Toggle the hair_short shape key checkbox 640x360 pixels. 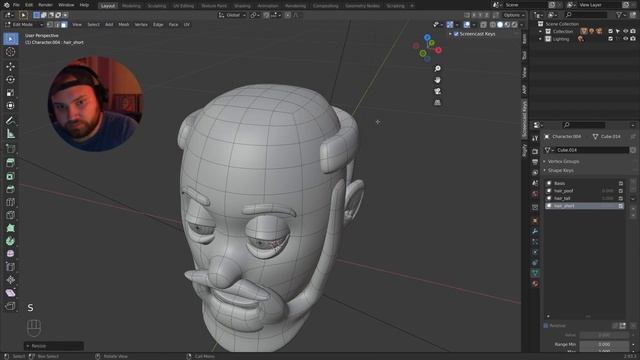(x=621, y=206)
